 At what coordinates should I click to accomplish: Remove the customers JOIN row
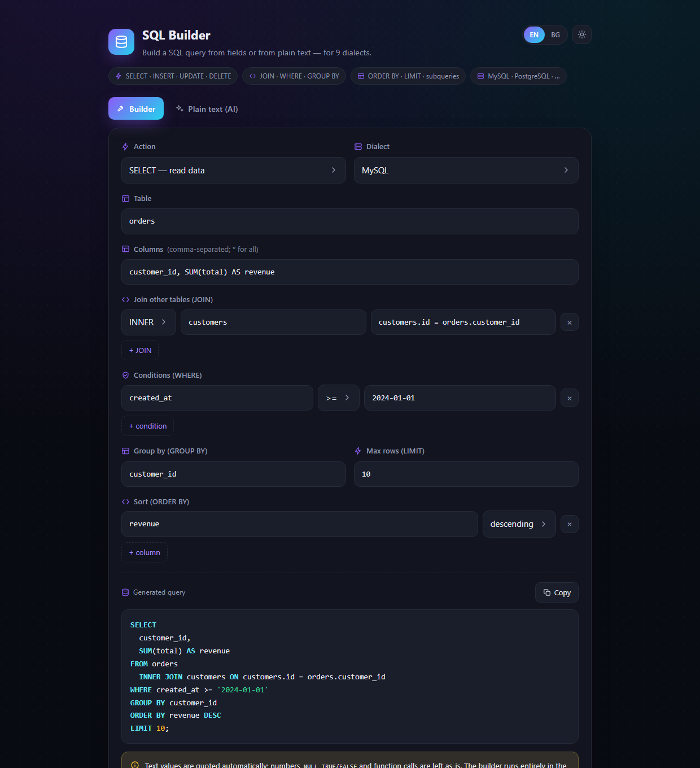tap(570, 322)
